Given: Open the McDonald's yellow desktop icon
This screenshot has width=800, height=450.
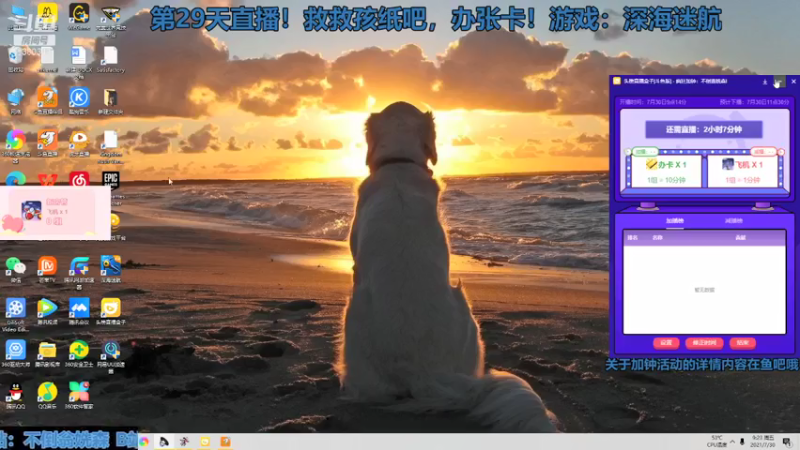Looking at the screenshot, I should point(47,13).
